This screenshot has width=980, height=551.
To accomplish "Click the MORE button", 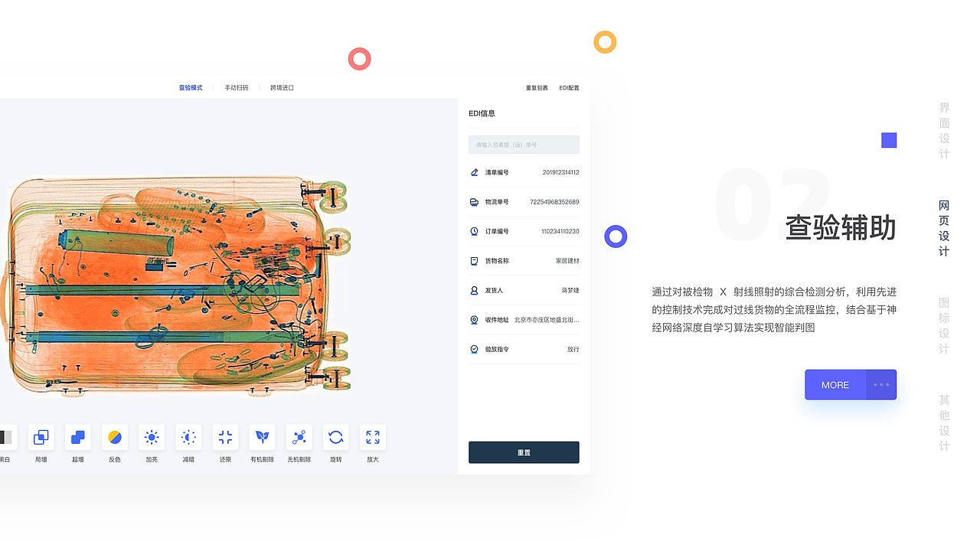I will (x=835, y=385).
